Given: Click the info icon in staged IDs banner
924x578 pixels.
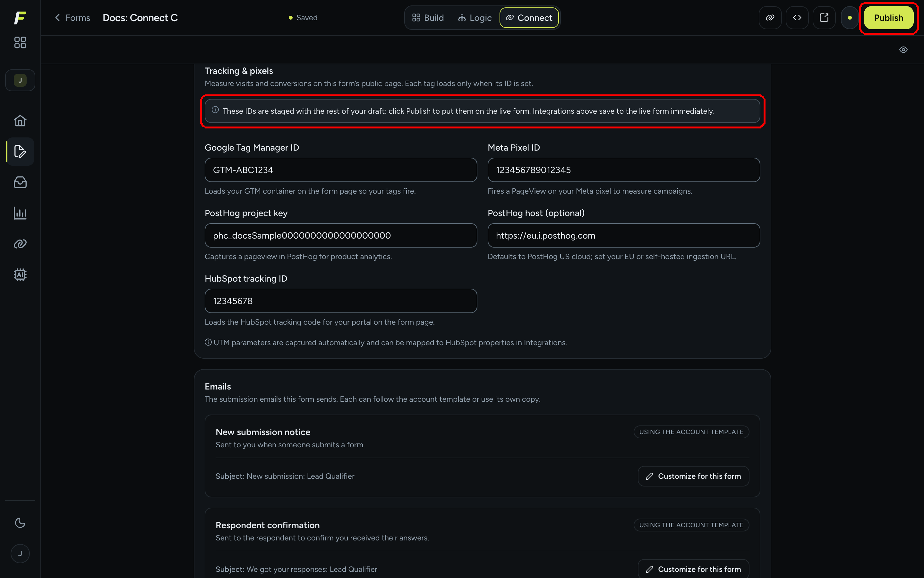Looking at the screenshot, I should [x=215, y=110].
